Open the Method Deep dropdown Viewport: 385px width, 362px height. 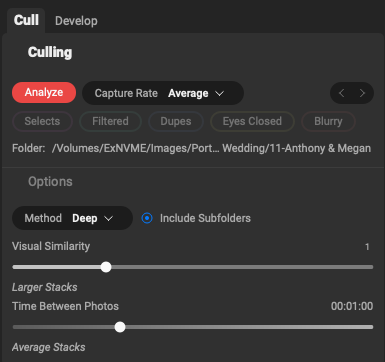click(x=72, y=218)
